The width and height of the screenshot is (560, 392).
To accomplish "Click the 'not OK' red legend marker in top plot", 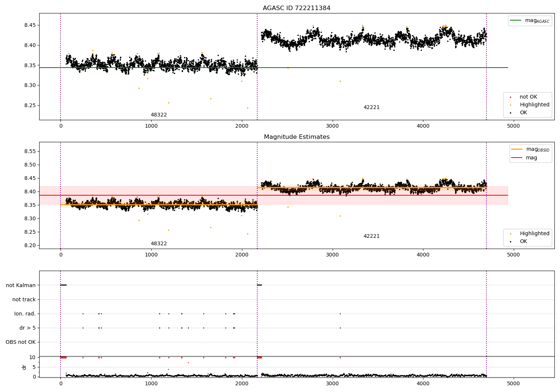I will click(x=510, y=97).
